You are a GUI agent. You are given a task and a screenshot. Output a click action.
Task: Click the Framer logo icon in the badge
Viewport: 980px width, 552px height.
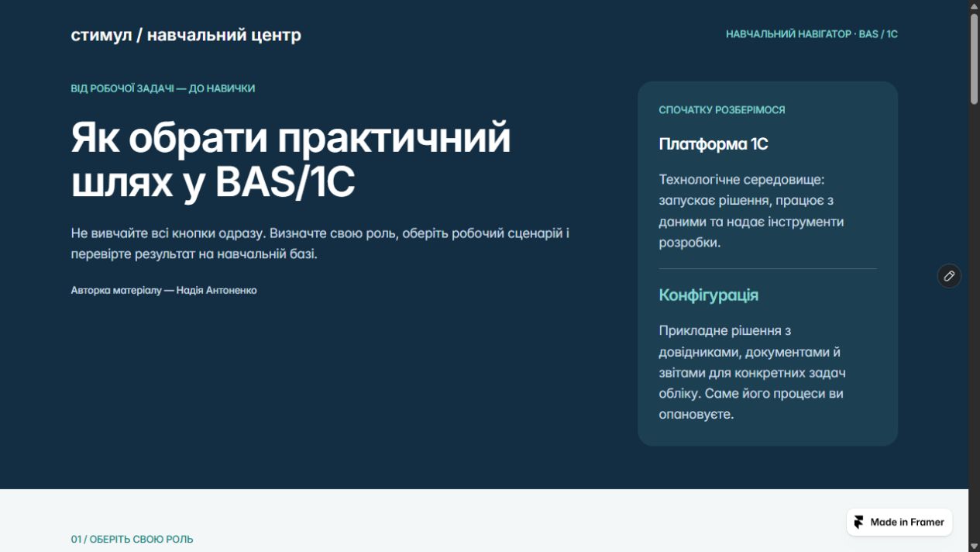[x=858, y=523]
